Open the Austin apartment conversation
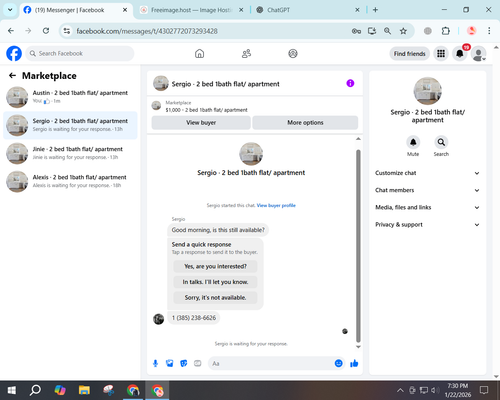The height and width of the screenshot is (400, 500). click(x=70, y=97)
